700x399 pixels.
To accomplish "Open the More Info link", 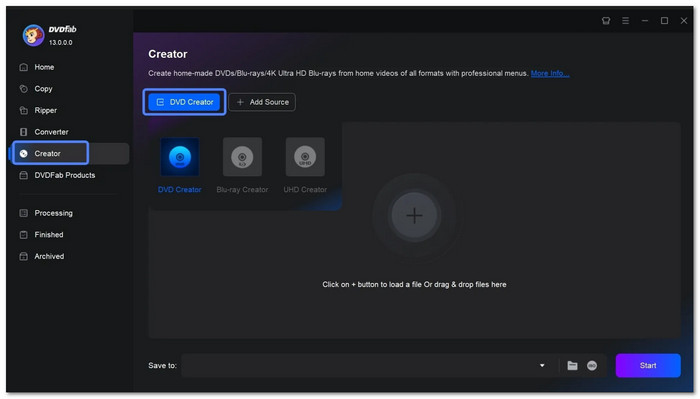I will (550, 73).
